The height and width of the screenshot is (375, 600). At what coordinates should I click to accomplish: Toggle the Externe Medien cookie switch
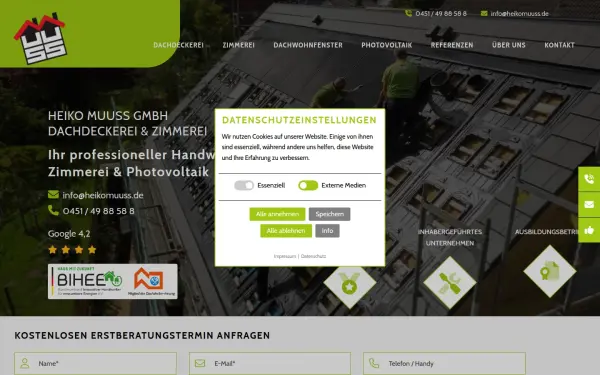click(x=308, y=185)
